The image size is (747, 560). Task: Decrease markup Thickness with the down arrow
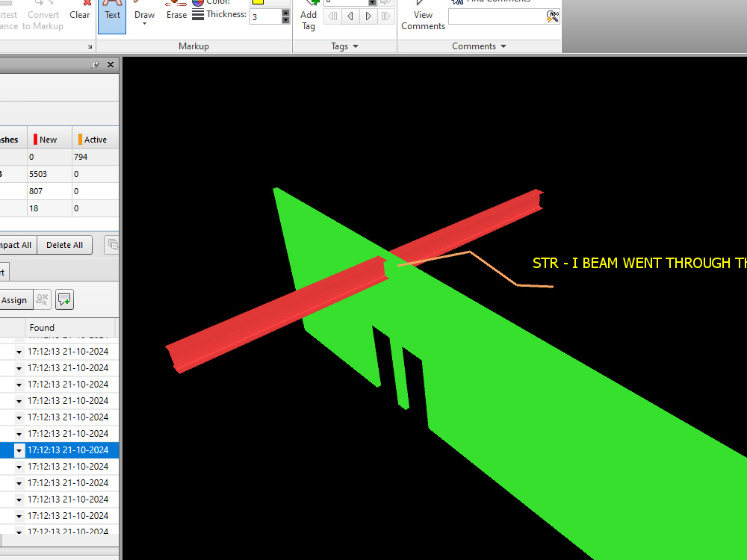285,20
